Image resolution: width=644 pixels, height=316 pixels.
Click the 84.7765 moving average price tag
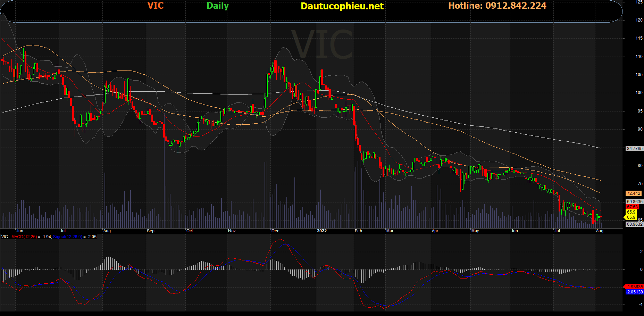click(634, 149)
